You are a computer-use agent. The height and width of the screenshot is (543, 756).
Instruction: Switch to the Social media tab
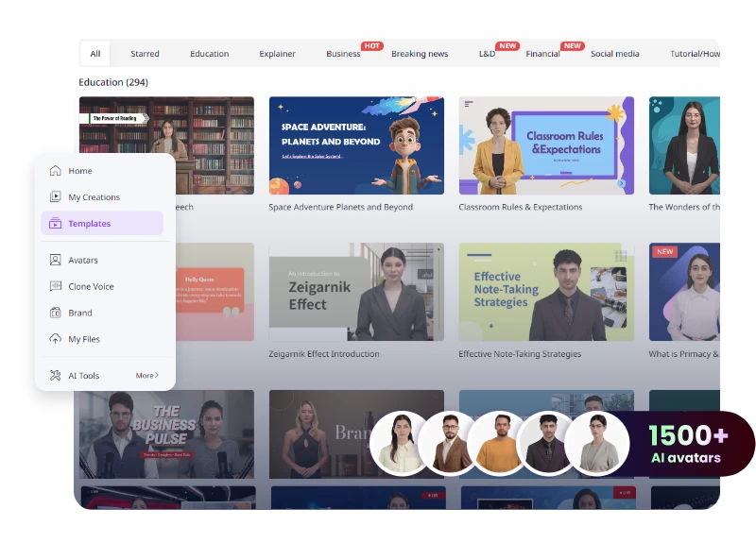[615, 54]
